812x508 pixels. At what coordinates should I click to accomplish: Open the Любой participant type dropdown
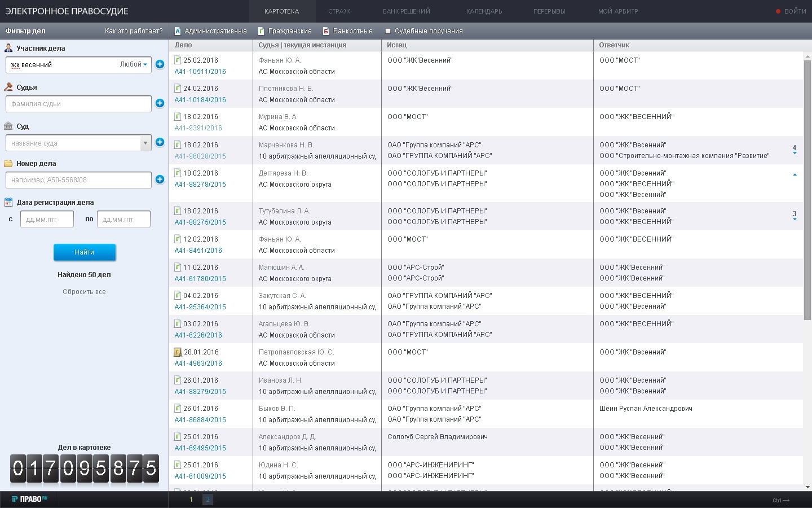click(134, 64)
